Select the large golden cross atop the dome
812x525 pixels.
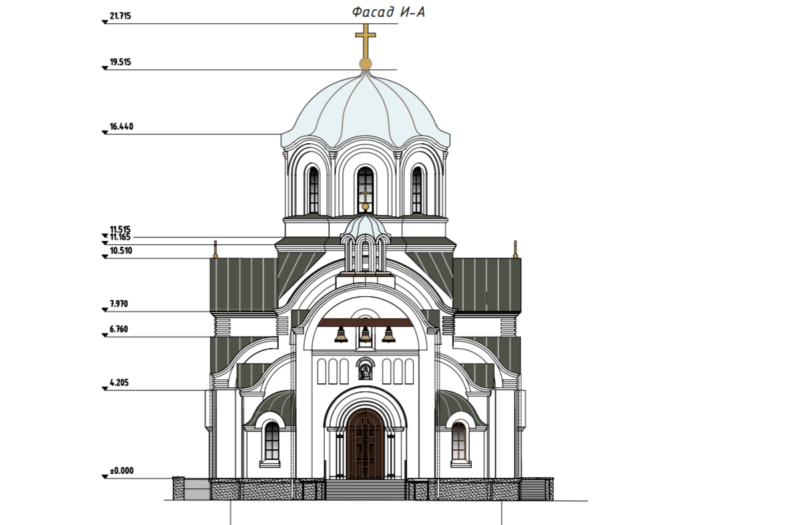pyautogui.click(x=365, y=41)
